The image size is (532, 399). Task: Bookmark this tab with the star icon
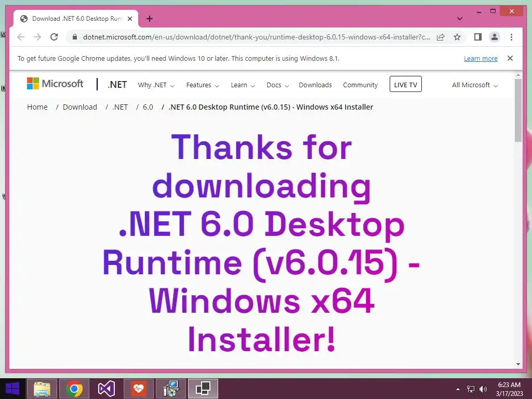pyautogui.click(x=457, y=37)
